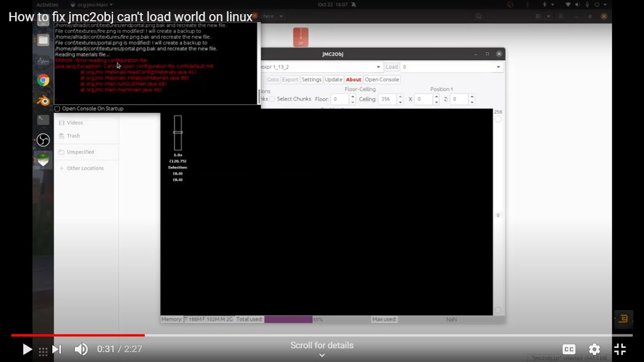Image resolution: width=644 pixels, height=362 pixels.
Task: Open the org-jmc-Main app menu
Action: pyautogui.click(x=92, y=5)
